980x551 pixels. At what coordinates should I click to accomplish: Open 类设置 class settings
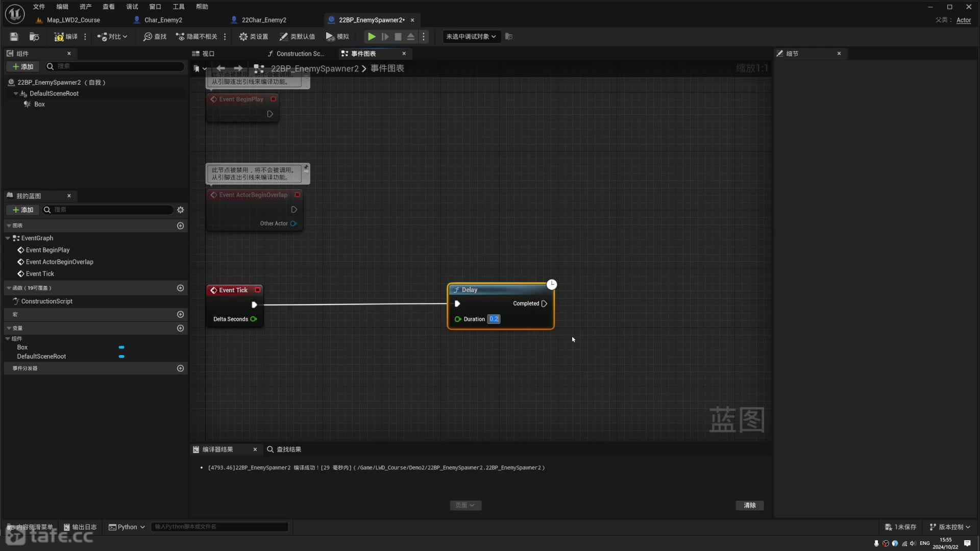(x=254, y=36)
